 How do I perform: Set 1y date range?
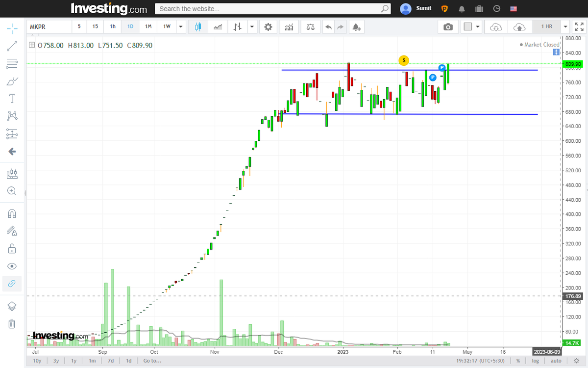[74, 361]
